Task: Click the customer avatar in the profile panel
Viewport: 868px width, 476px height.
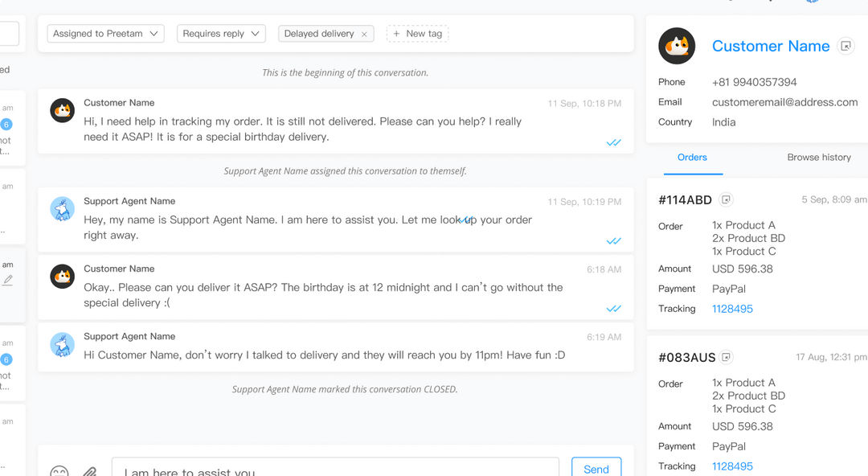Action: 677,46
